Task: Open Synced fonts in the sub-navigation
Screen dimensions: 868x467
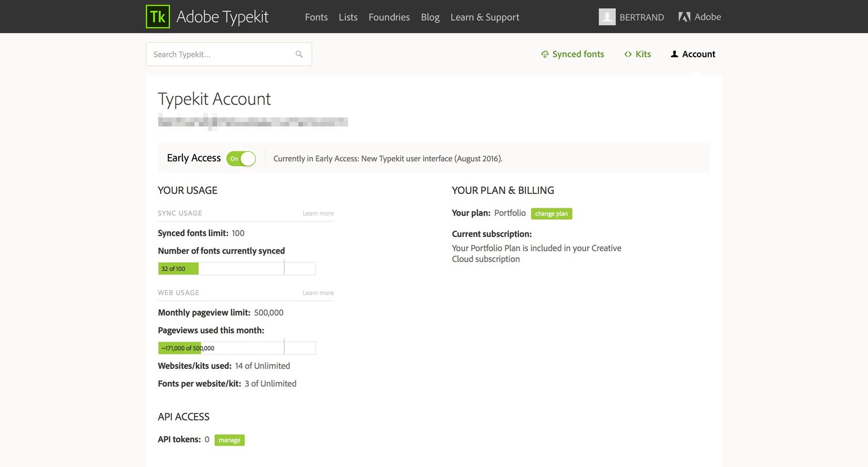Action: [572, 54]
